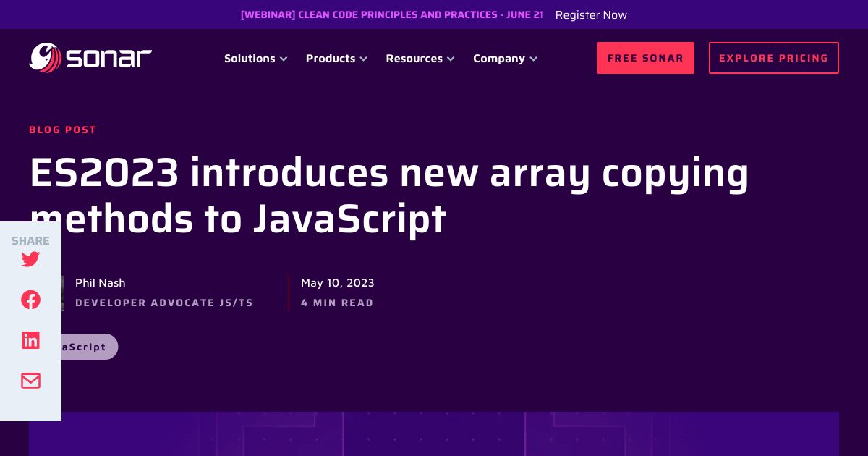Click the Sonar logo
This screenshot has height=456, width=868.
pos(90,58)
